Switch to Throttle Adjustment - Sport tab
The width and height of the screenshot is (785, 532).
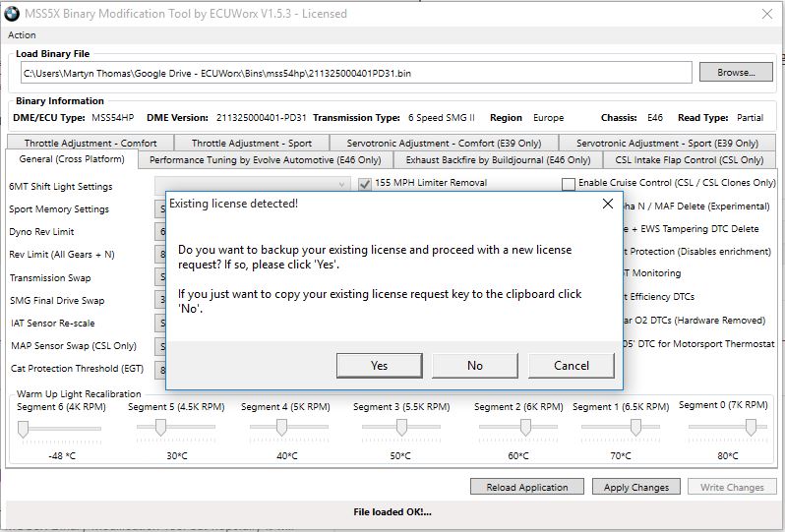point(251,144)
